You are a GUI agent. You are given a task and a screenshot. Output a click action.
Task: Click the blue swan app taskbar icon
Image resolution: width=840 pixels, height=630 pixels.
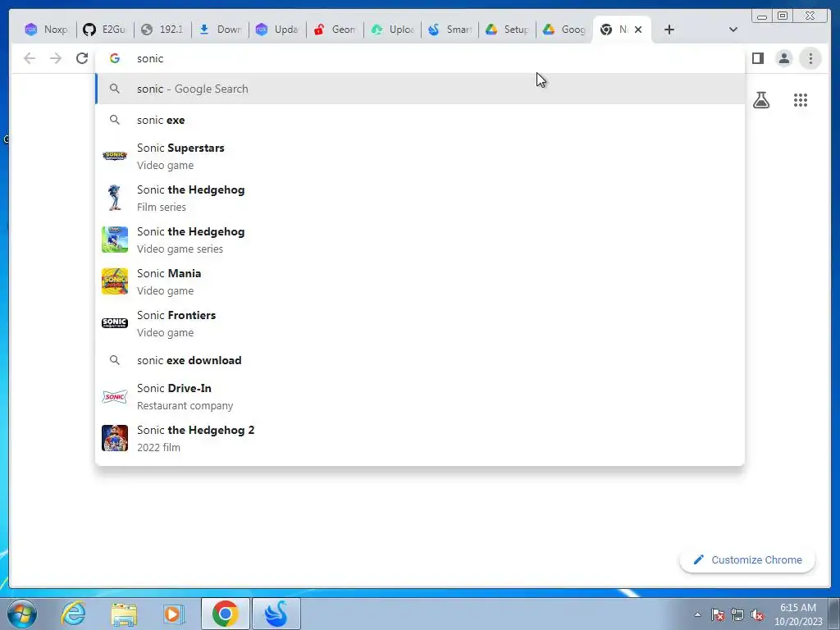[276, 614]
